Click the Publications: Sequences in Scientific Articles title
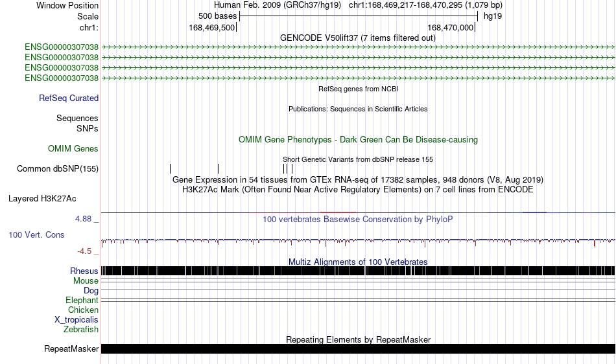 click(358, 109)
